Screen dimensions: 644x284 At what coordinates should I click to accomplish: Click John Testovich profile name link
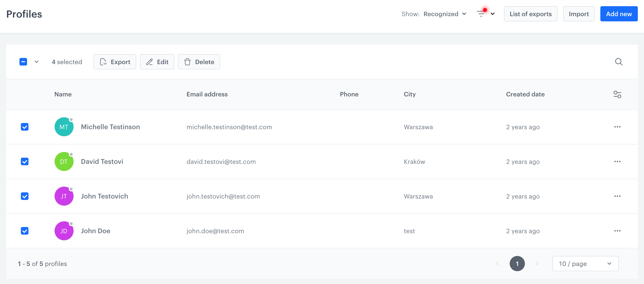[104, 196]
